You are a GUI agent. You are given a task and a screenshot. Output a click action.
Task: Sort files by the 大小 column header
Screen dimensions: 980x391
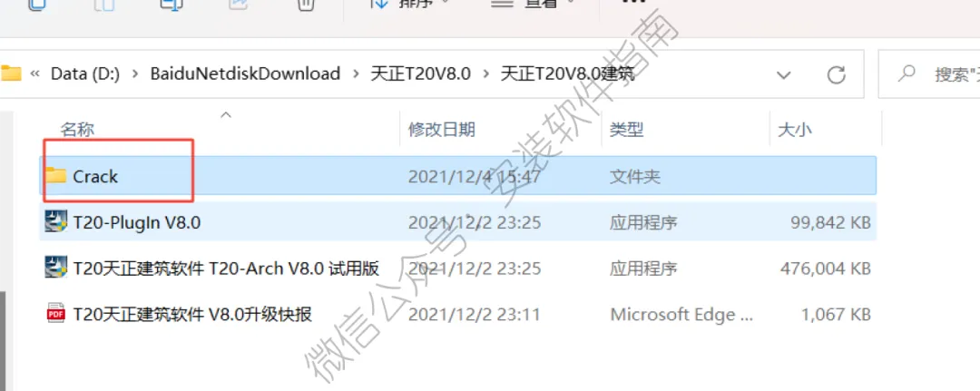pyautogui.click(x=794, y=130)
